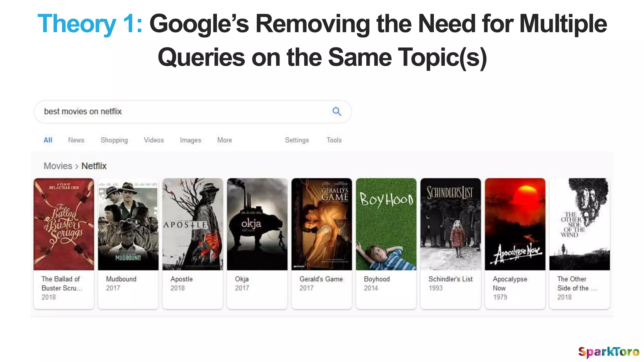Image resolution: width=644 pixels, height=362 pixels.
Task: Open the search Settings menu
Action: [x=297, y=140]
